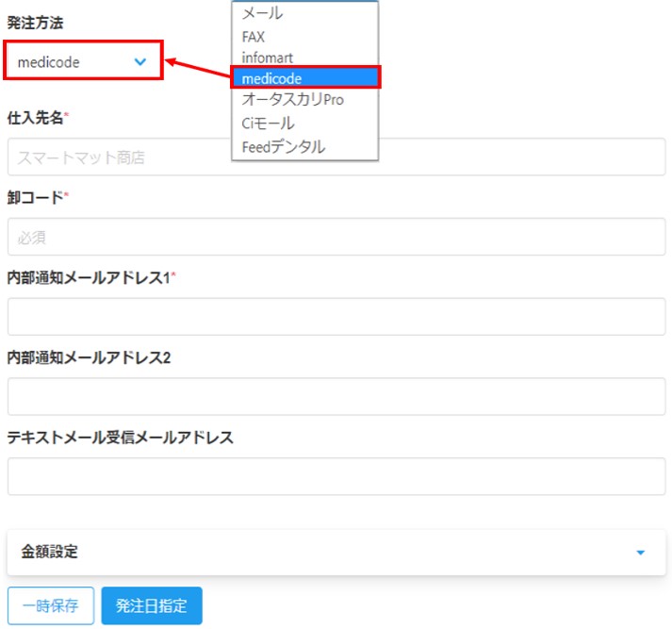
Task: Click the 一時保存 button
Action: click(51, 605)
